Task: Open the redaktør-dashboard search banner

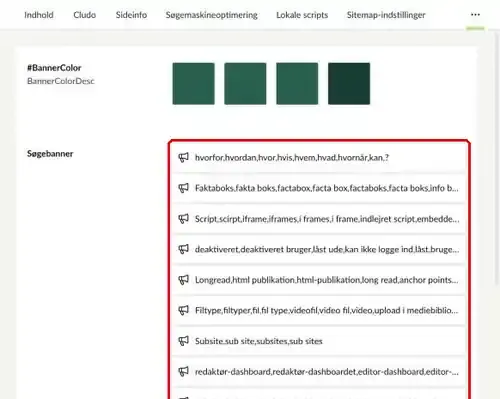Action: pyautogui.click(x=319, y=372)
